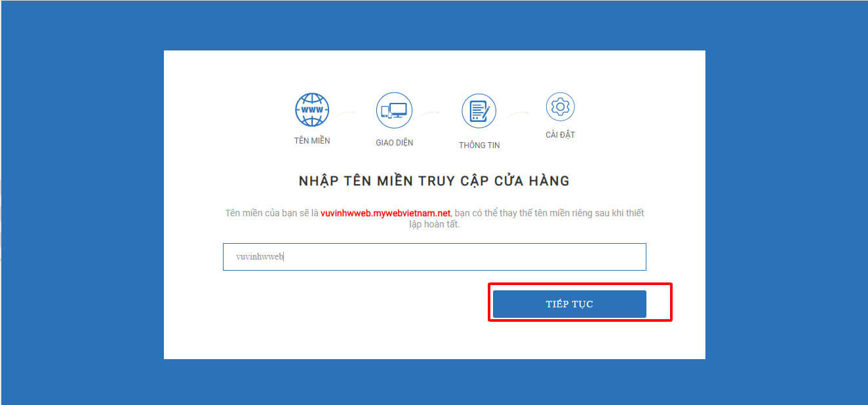Open the document-and-pencil Thông tin icon
868x405 pixels.
click(479, 111)
